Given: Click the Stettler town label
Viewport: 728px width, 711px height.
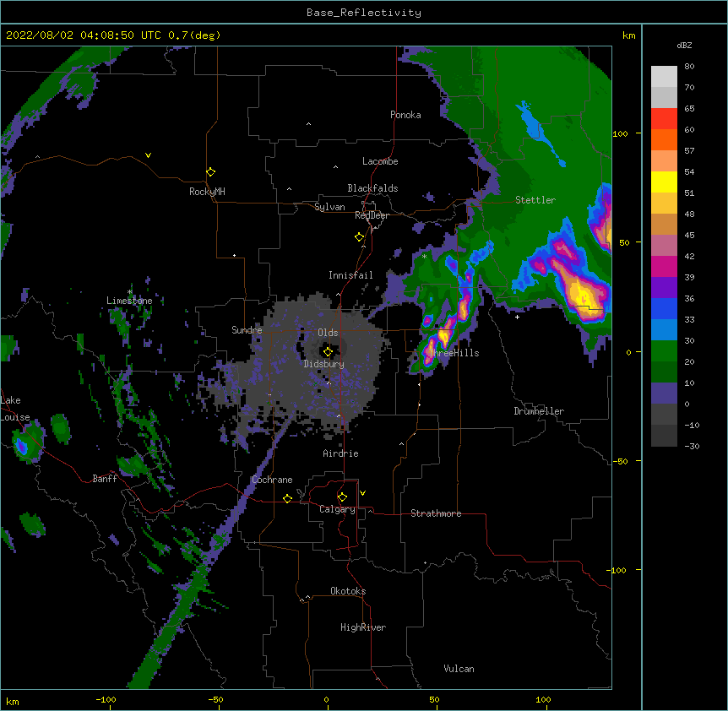Looking at the screenshot, I should coord(535,200).
